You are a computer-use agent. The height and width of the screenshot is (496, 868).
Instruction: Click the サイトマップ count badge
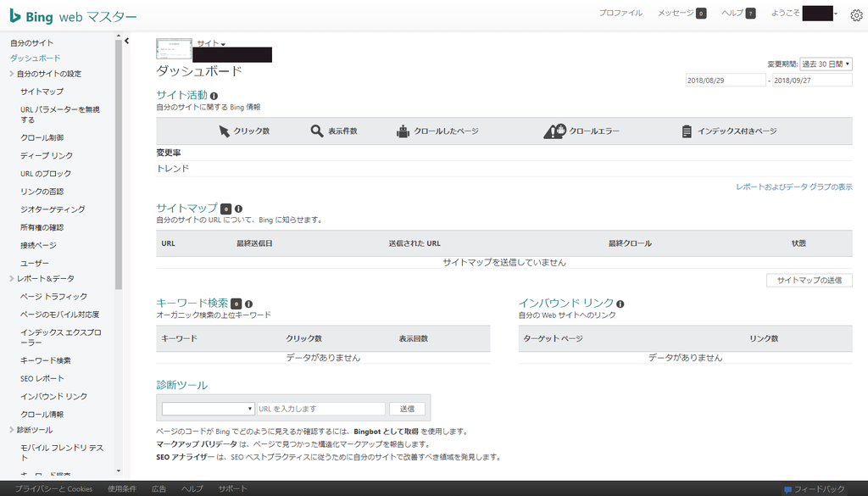point(225,209)
